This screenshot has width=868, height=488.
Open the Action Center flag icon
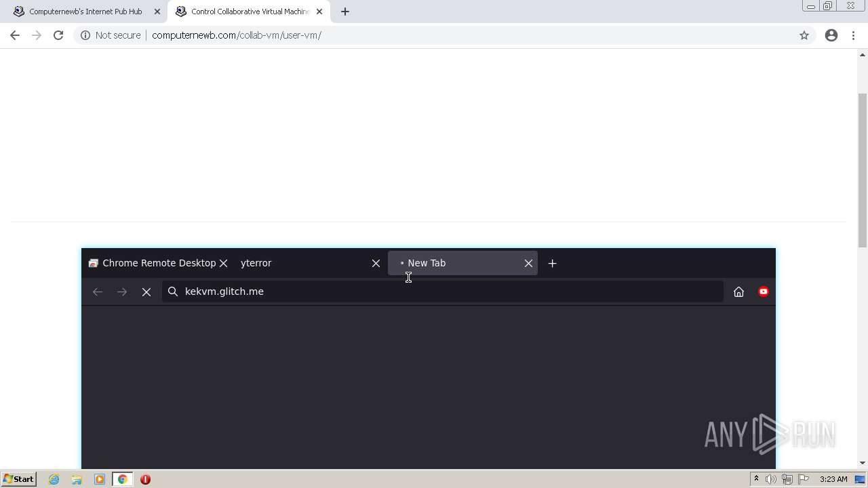pyautogui.click(x=804, y=479)
